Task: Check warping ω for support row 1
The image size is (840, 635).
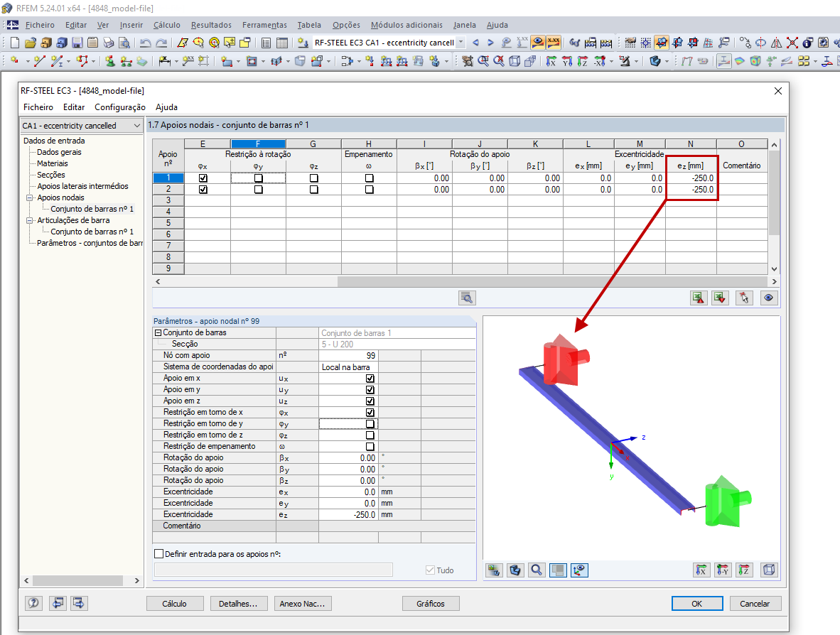Action: tap(369, 178)
